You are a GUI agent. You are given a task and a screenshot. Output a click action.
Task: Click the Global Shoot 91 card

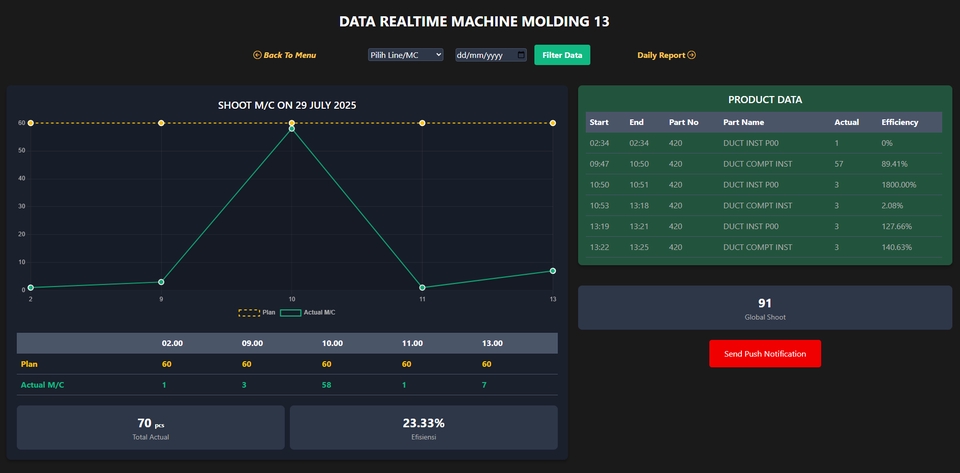pyautogui.click(x=765, y=307)
